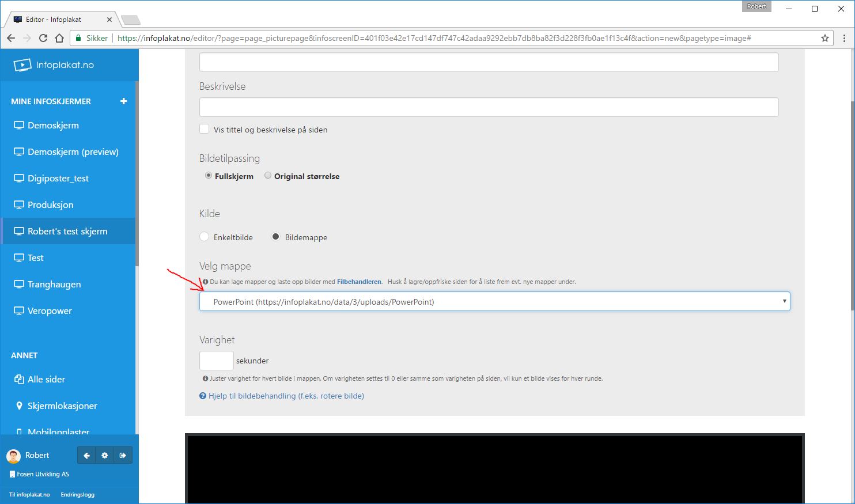
Task: Open Robert's test skjerm in sidebar
Action: tap(67, 231)
